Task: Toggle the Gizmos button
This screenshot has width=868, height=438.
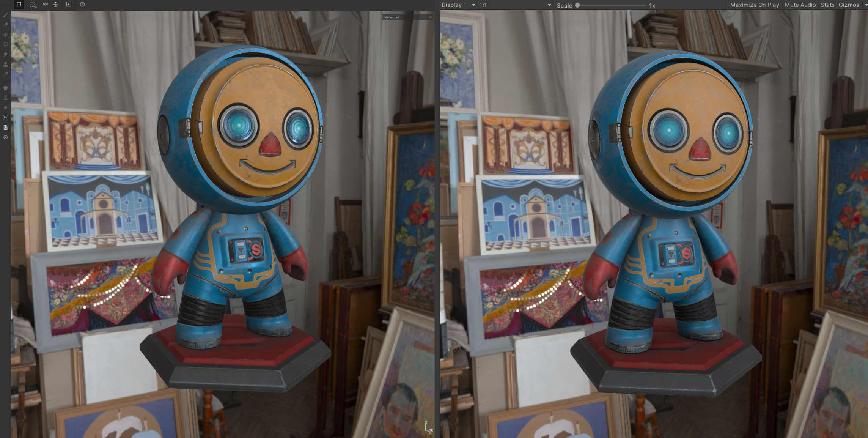Action: coord(849,5)
